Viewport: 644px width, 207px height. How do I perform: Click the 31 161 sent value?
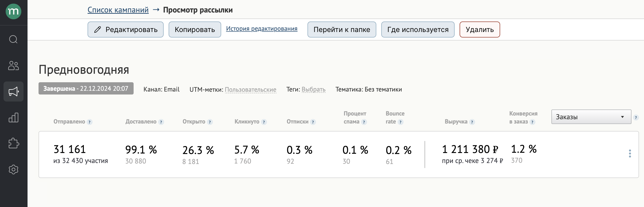point(70,149)
